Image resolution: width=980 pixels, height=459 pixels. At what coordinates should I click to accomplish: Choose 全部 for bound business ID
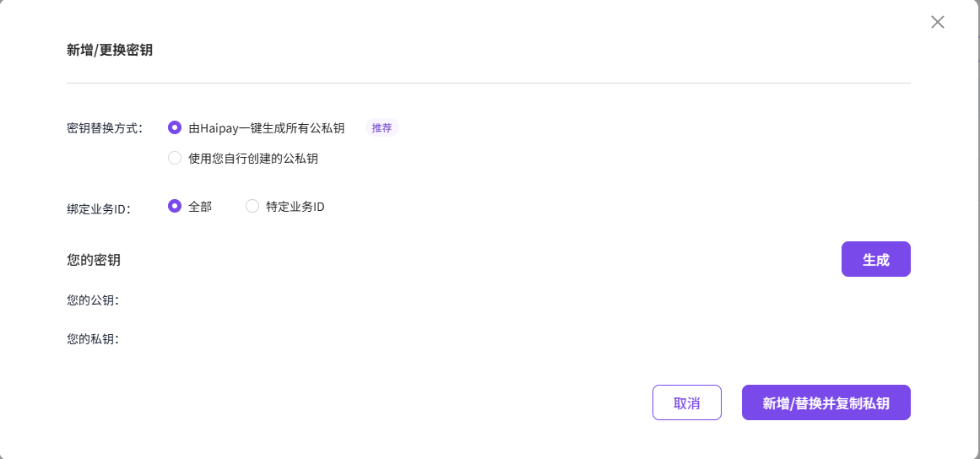(x=175, y=206)
